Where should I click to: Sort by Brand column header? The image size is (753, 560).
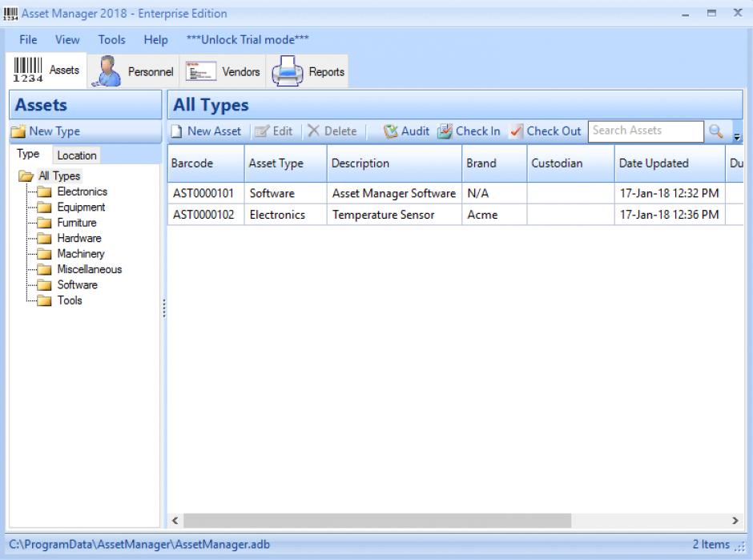494,163
